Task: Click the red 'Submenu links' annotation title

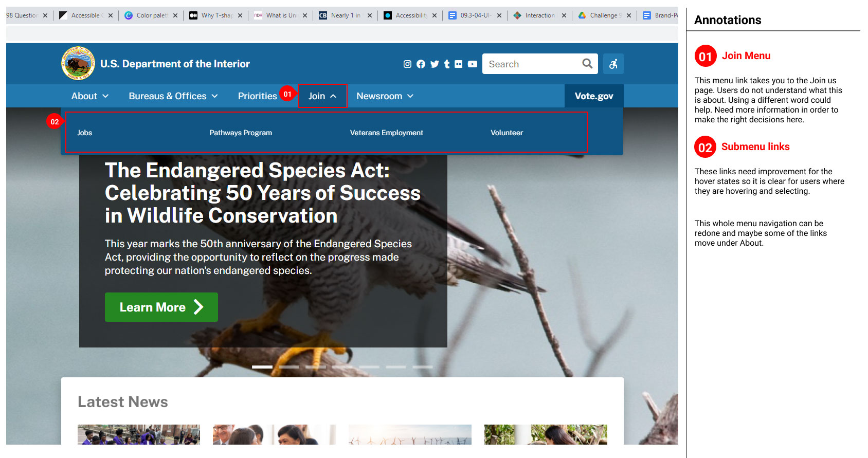Action: 755,146
